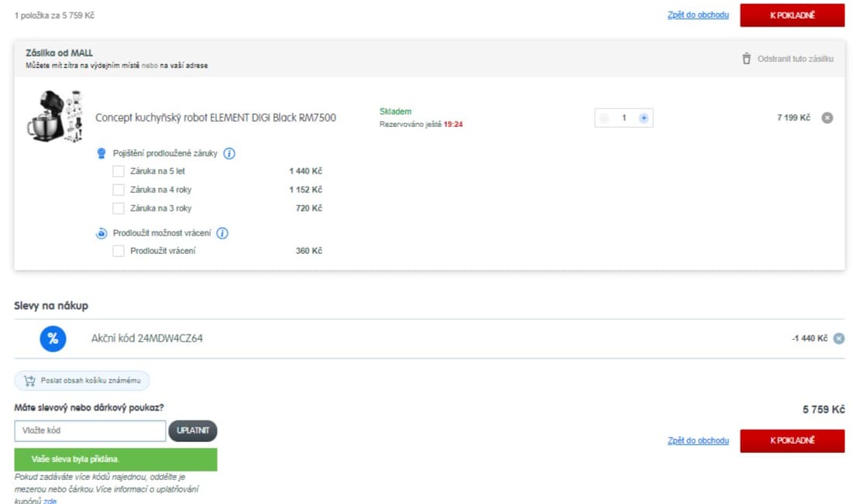853x504 pixels.
Task: Click the Rezervováno ještě 19:24 timer
Action: [x=421, y=124]
